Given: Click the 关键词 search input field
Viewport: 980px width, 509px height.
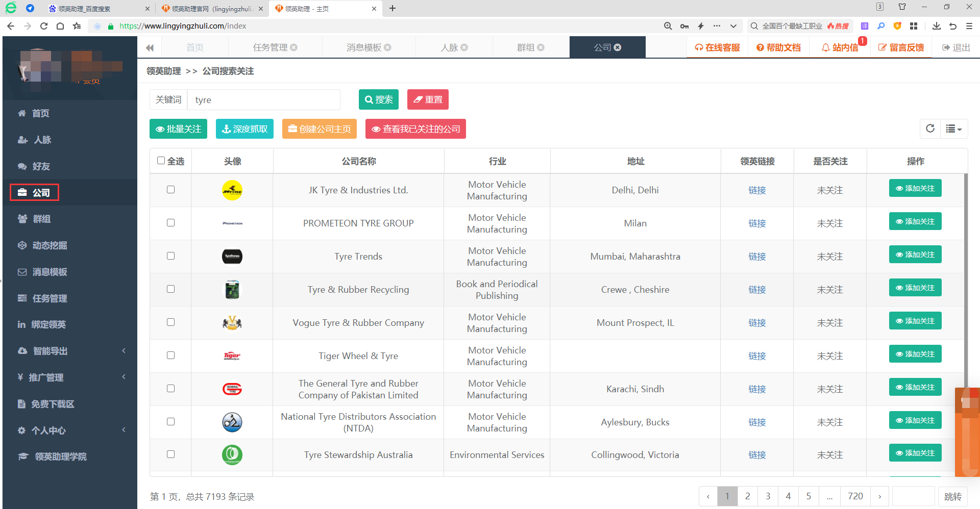Looking at the screenshot, I should coord(263,100).
